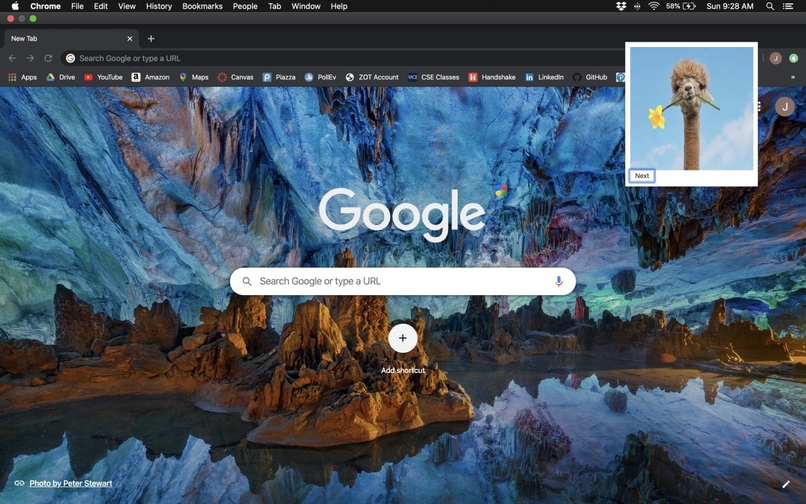Open the Maps bookmark
This screenshot has width=806, height=504.
coord(194,77)
